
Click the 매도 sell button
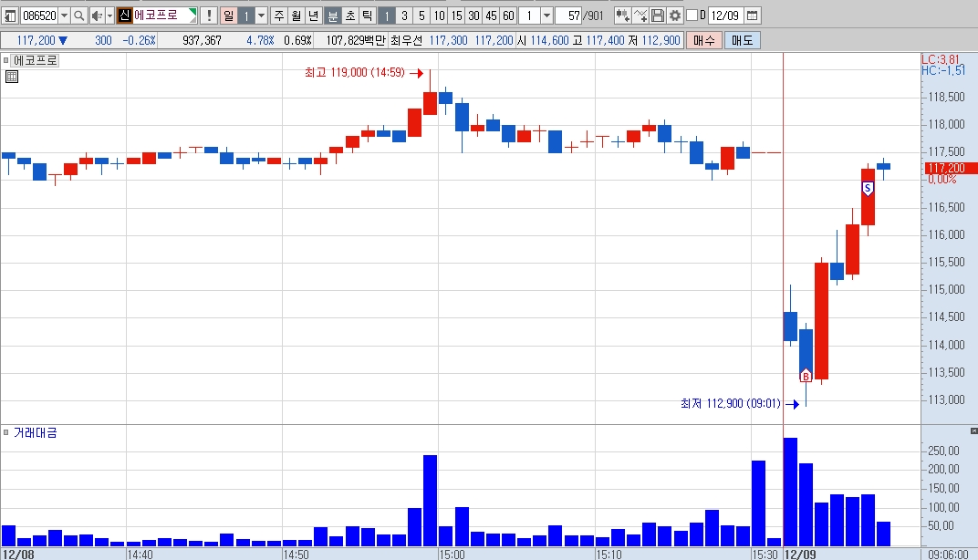743,40
